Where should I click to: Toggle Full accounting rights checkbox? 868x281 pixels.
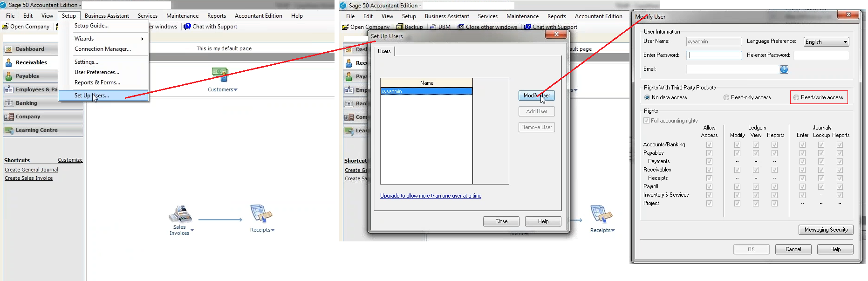pos(646,121)
